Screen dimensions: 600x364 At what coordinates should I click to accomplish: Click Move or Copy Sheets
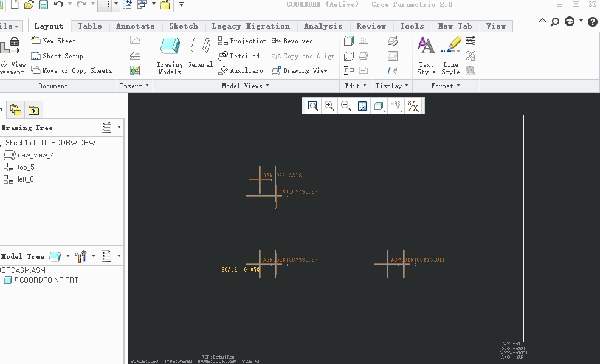(x=72, y=70)
